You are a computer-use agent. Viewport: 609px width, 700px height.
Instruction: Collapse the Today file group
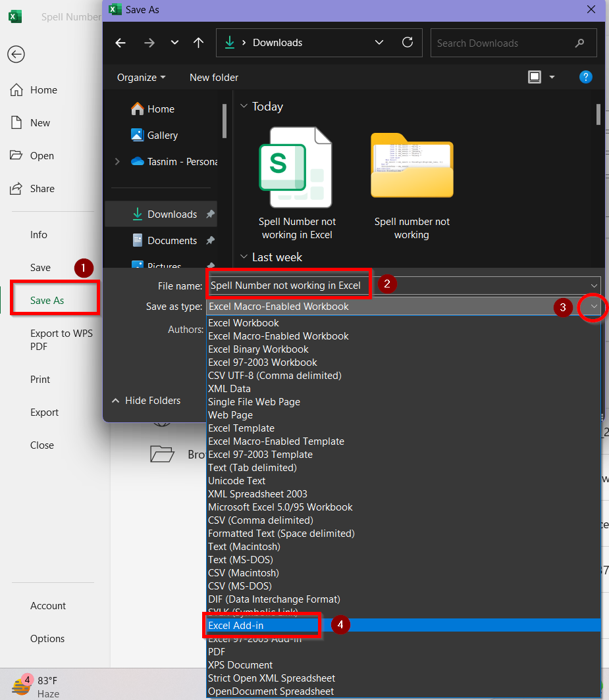(x=244, y=106)
